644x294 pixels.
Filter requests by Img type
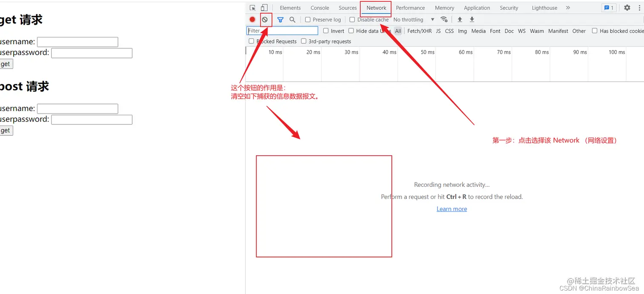(463, 31)
